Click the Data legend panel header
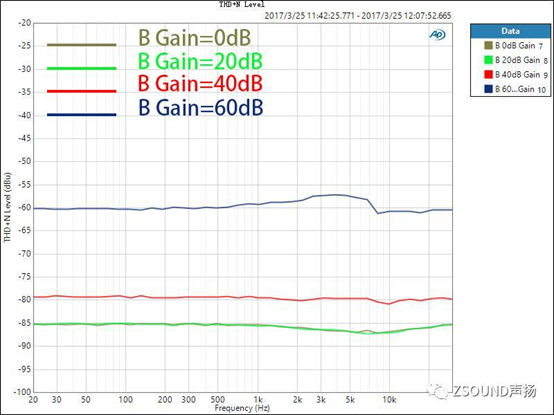 [510, 31]
